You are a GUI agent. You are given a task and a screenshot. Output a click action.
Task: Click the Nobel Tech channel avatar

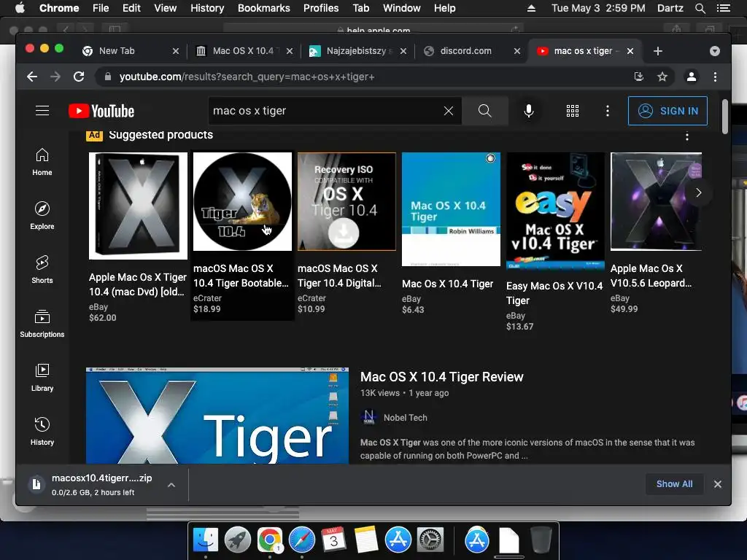[x=368, y=417]
